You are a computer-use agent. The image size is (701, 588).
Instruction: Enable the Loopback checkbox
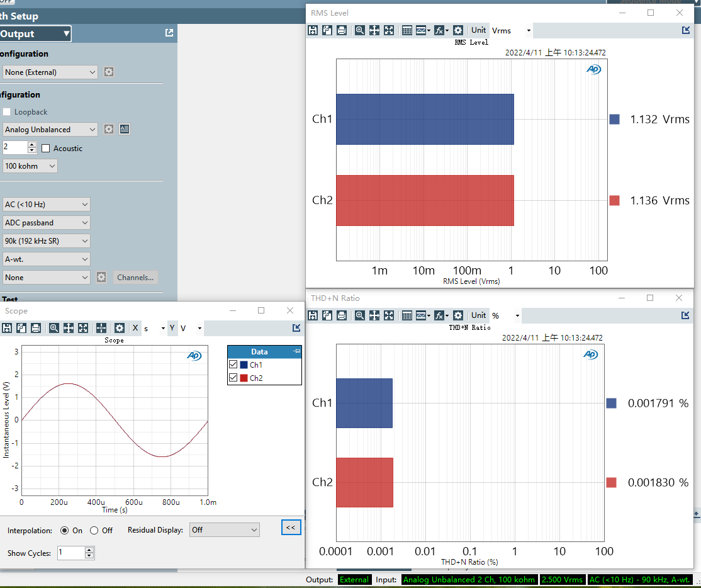tap(7, 112)
